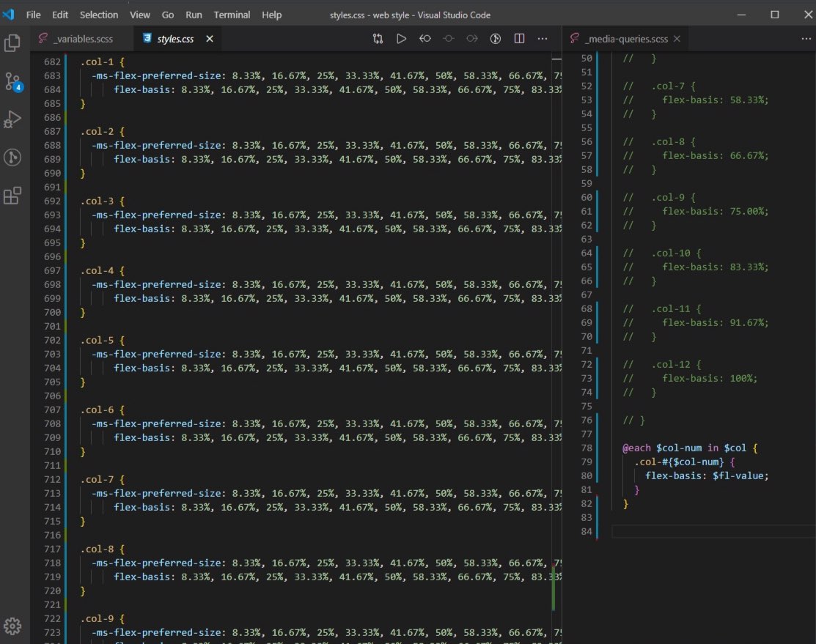The width and height of the screenshot is (816, 644).
Task: Open the Run menu
Action: coord(194,15)
